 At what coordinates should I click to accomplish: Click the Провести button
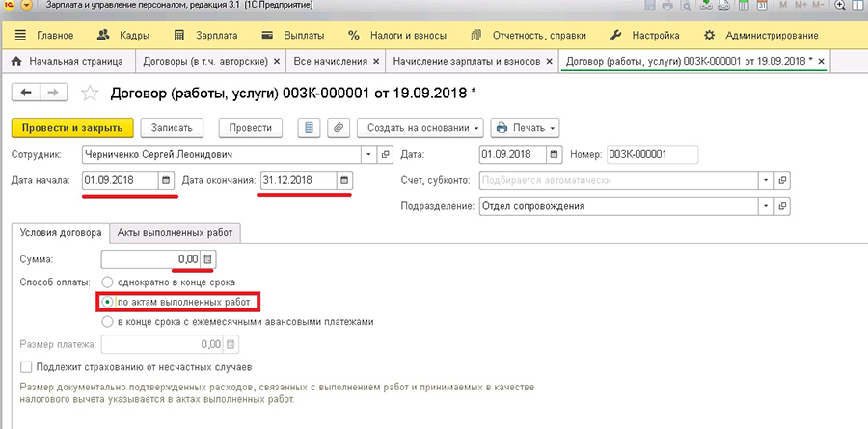click(x=251, y=128)
